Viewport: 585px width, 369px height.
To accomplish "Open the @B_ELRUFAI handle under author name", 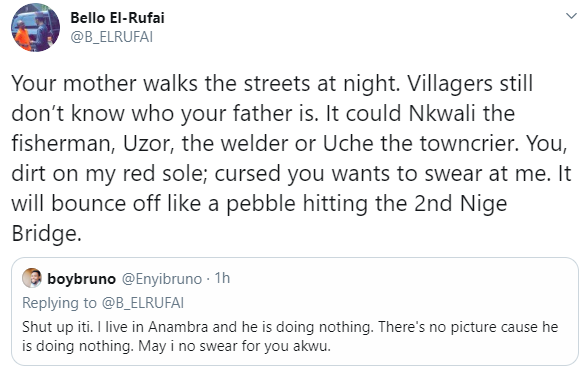I will (x=112, y=37).
